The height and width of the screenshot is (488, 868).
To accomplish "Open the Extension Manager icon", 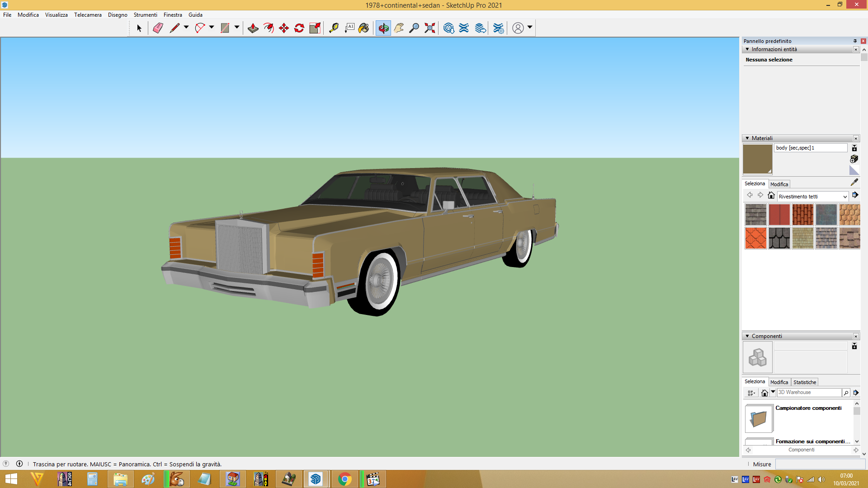I will point(499,28).
